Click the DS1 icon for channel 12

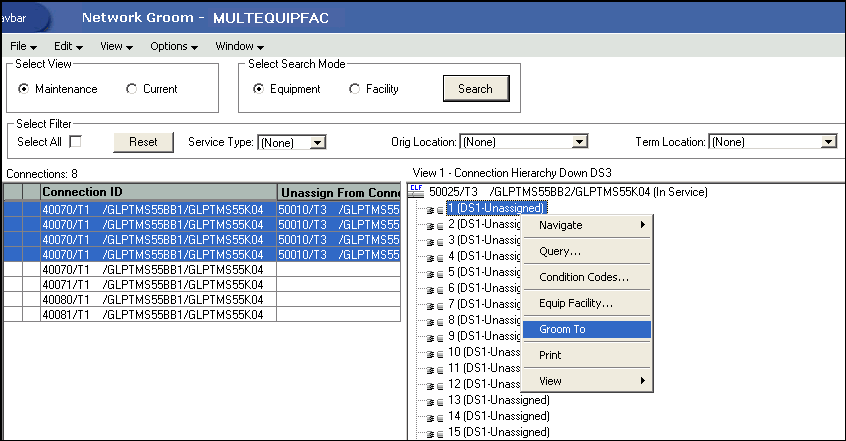point(435,386)
